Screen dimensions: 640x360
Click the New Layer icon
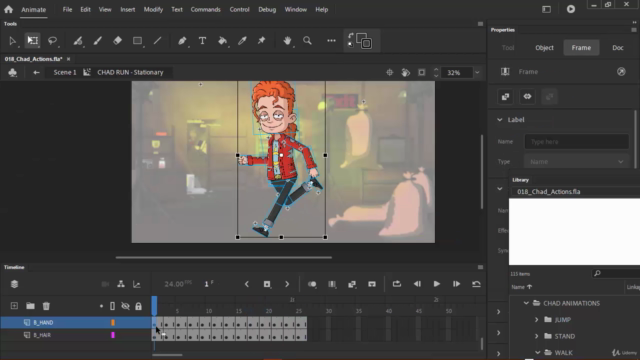tap(14, 306)
